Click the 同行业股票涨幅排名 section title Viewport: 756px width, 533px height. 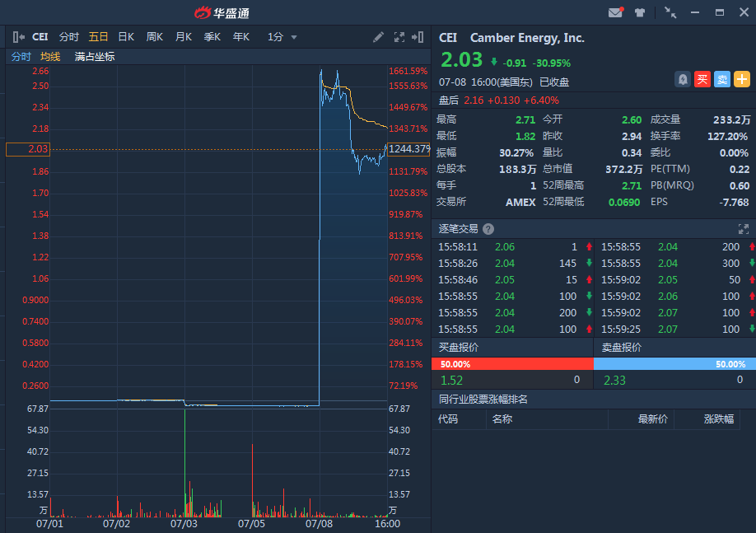[483, 400]
